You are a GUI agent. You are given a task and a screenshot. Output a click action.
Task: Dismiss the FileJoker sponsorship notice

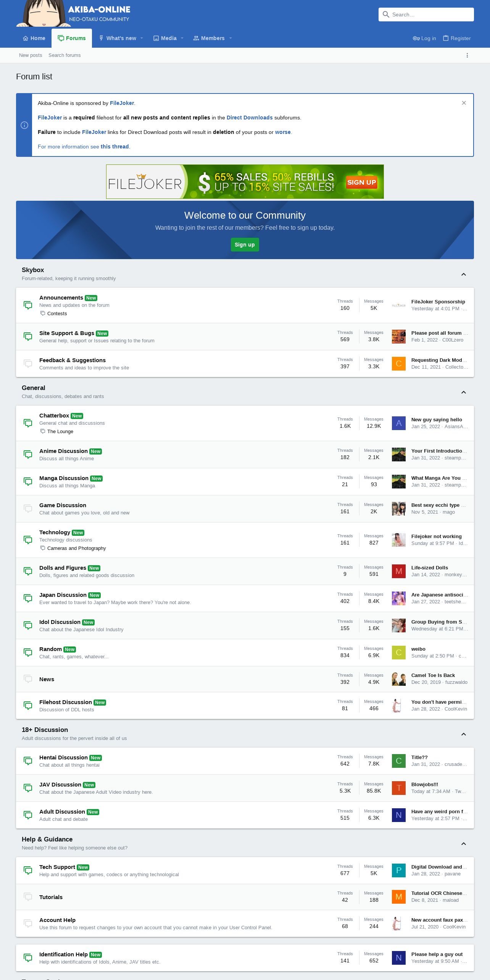pyautogui.click(x=464, y=103)
